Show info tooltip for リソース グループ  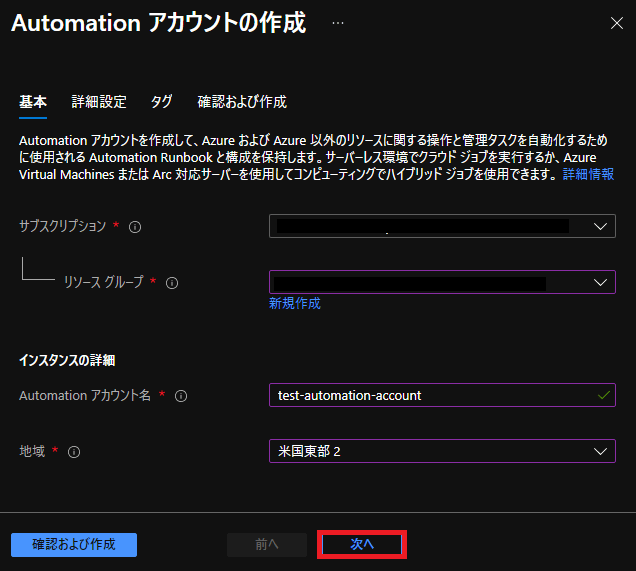(172, 283)
